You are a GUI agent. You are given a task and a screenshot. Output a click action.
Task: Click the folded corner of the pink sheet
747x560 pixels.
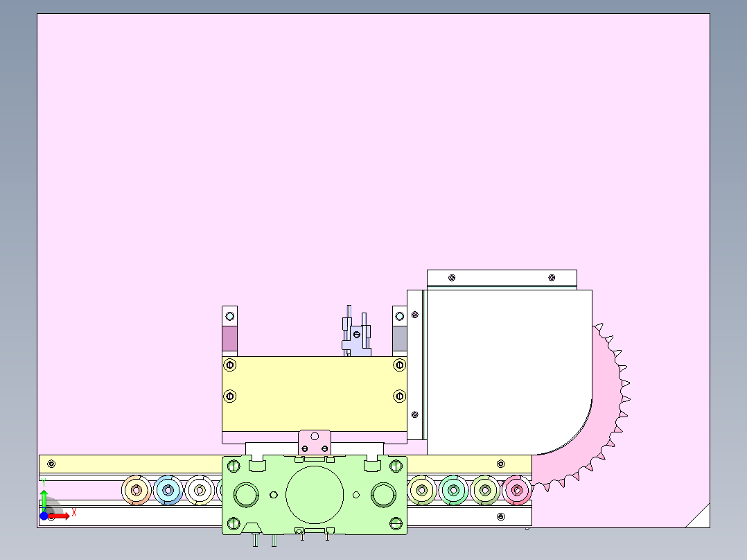(x=701, y=519)
